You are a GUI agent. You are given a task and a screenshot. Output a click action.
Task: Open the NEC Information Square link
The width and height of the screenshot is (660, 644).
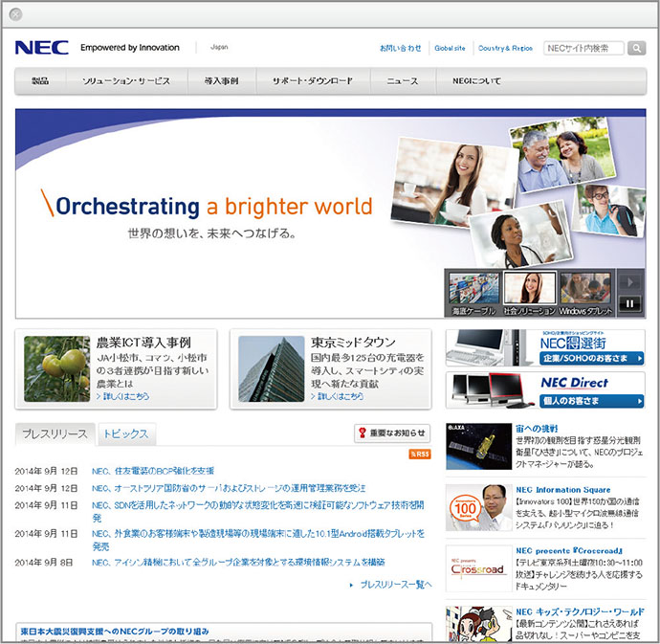tap(563, 490)
